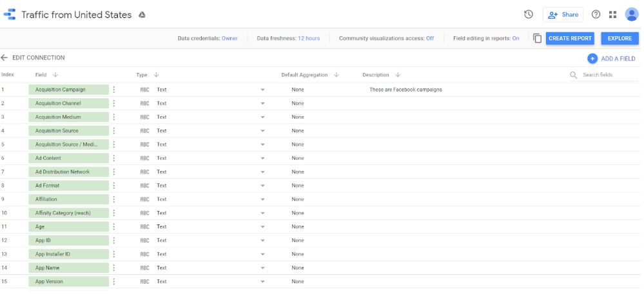
Task: Open version history clock icon
Action: click(x=529, y=14)
